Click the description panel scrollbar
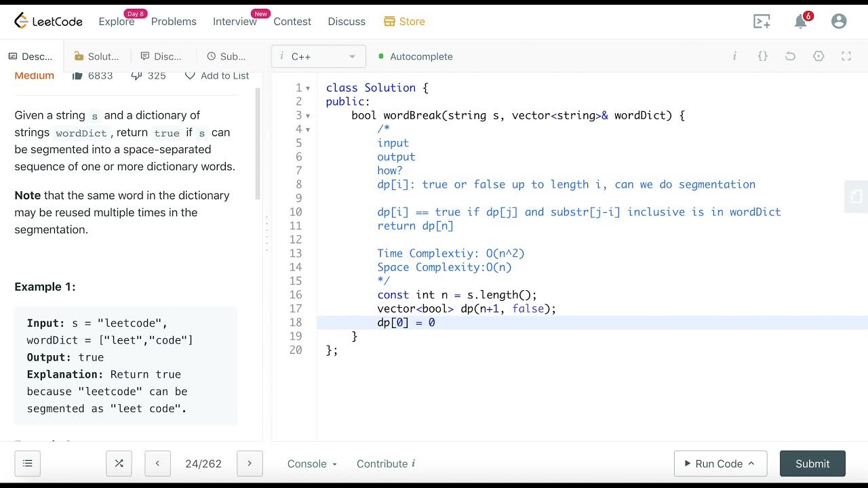The height and width of the screenshot is (488, 868). pos(258,144)
